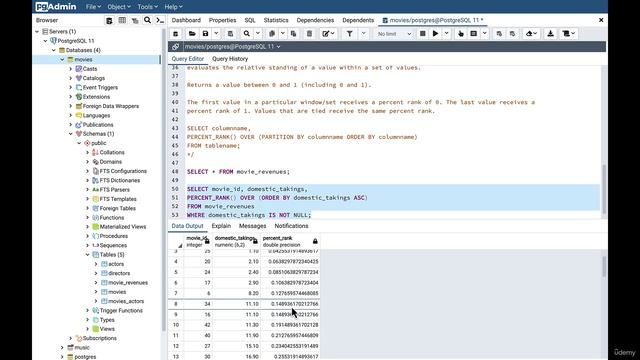This screenshot has height=360, width=640.
Task: Open the Object menu
Action: click(119, 7)
